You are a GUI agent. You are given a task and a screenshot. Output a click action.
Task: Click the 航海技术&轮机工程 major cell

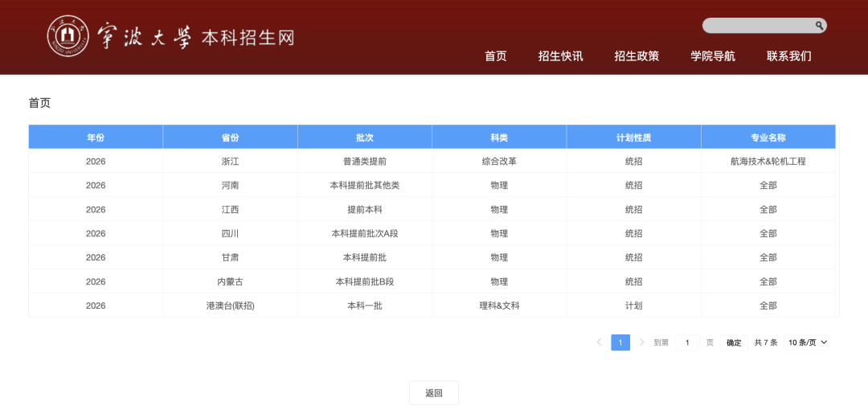click(768, 162)
